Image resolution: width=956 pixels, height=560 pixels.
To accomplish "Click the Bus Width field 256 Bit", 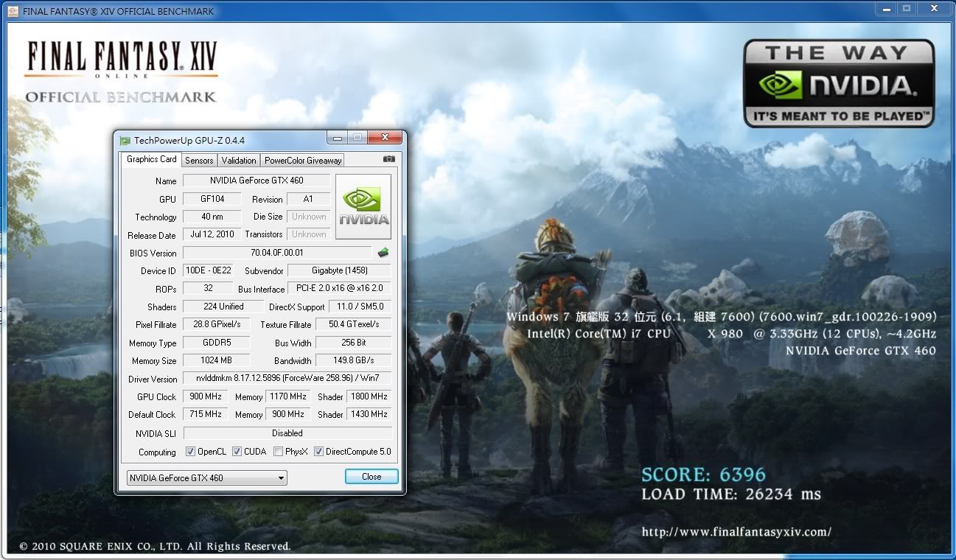I will [353, 343].
